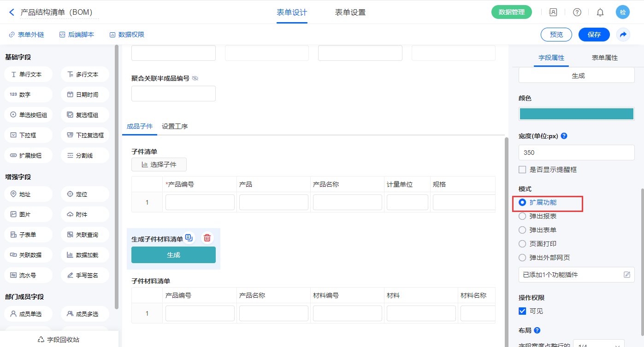The width and height of the screenshot is (644, 347).
Task: Add a 下拉框 field from the palette
Action: [x=29, y=135]
